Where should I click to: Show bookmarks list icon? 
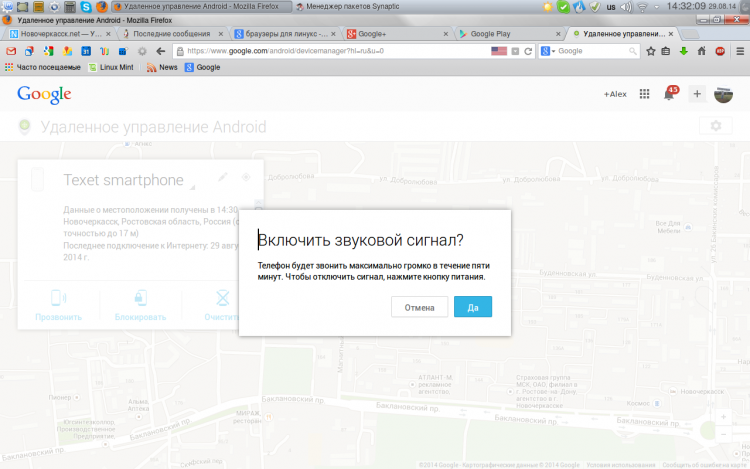click(x=666, y=51)
